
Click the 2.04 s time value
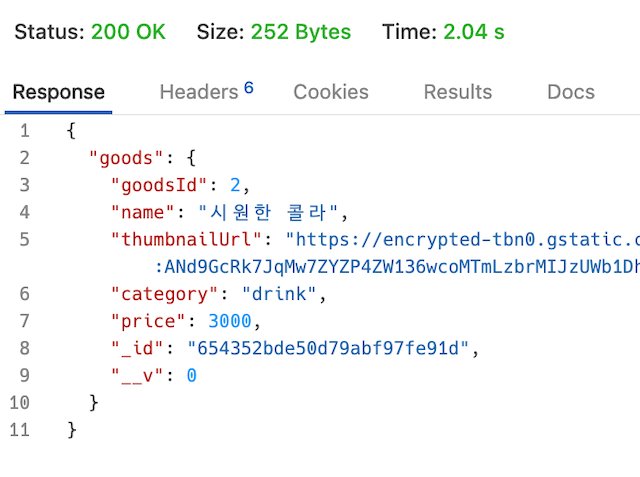coord(474,32)
